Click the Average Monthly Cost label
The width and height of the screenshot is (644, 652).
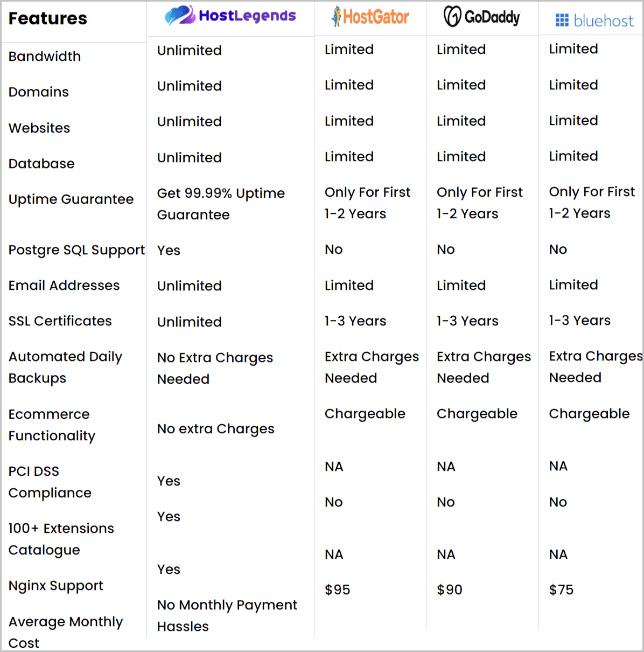point(66,632)
